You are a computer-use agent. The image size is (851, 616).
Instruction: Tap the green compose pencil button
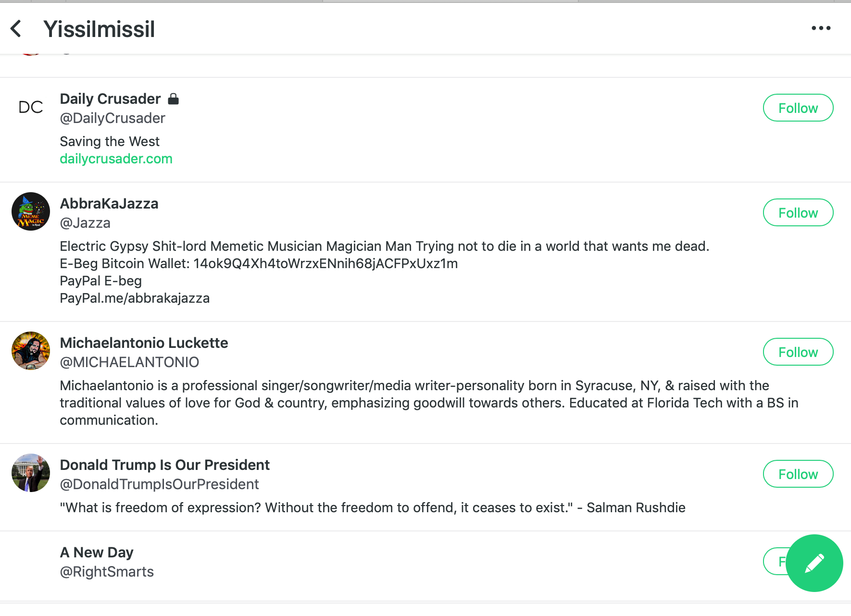(814, 563)
